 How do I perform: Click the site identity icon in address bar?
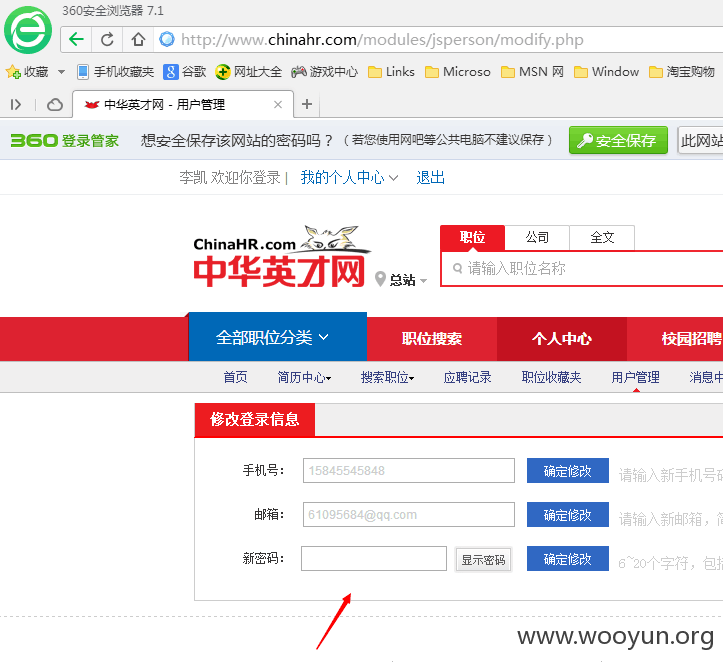pos(167,40)
